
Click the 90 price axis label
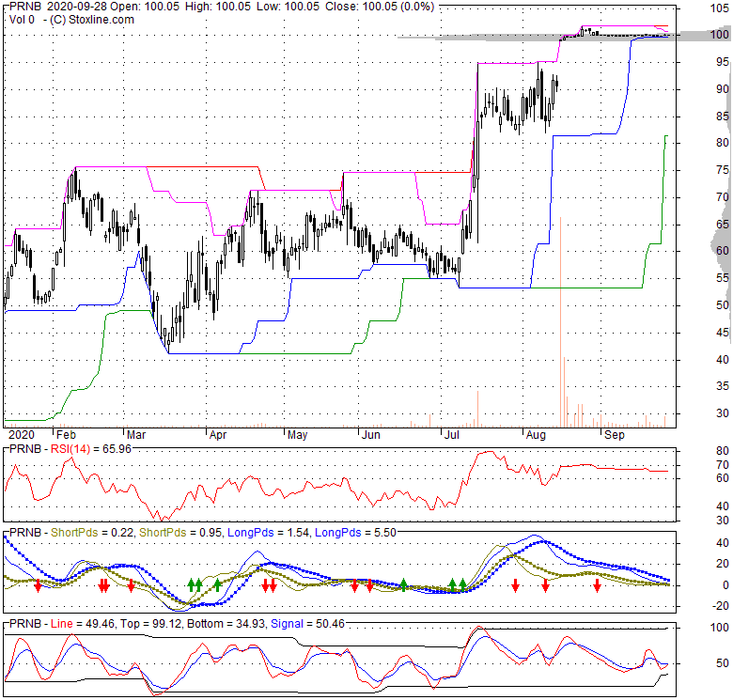tap(723, 89)
